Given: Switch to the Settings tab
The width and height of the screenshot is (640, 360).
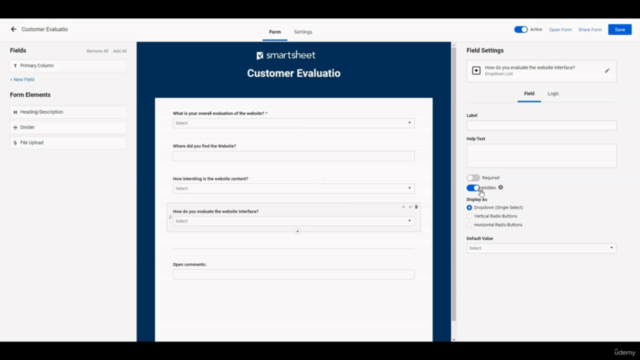Looking at the screenshot, I should click(x=303, y=32).
